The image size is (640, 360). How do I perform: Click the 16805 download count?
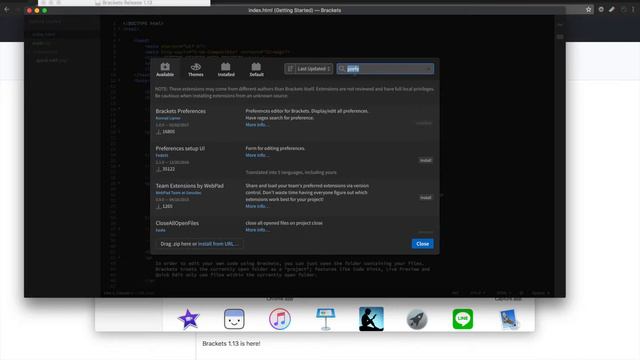168,132
